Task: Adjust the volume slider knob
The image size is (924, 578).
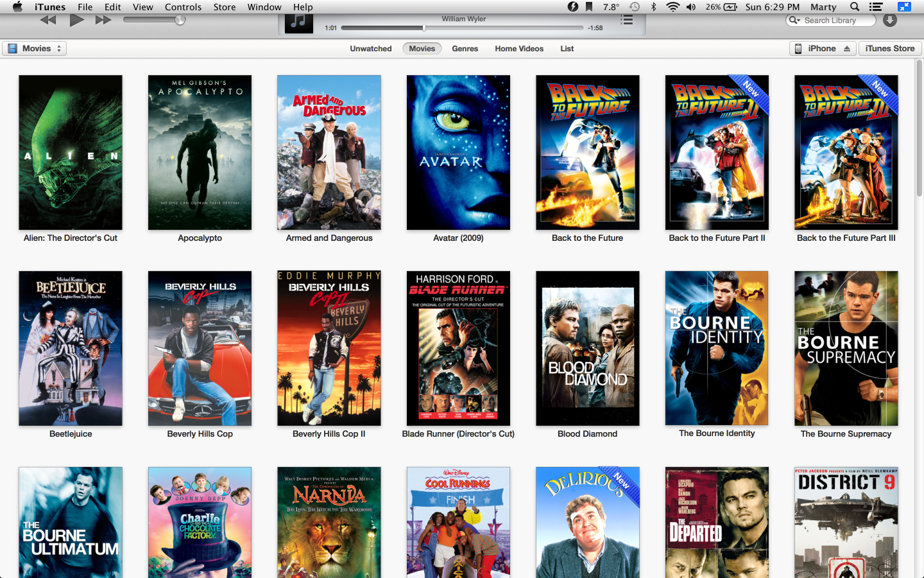Action: pyautogui.click(x=180, y=20)
